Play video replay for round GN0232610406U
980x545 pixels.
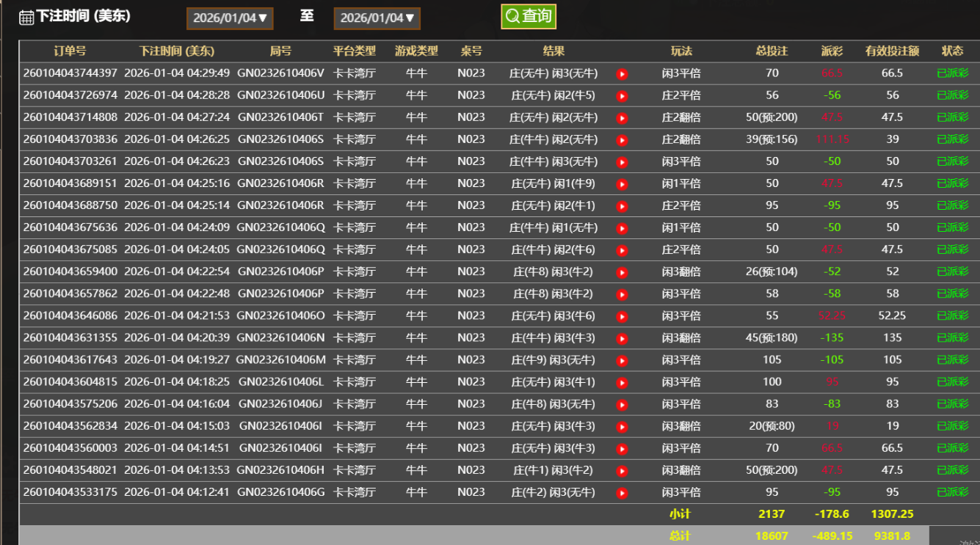[622, 96]
